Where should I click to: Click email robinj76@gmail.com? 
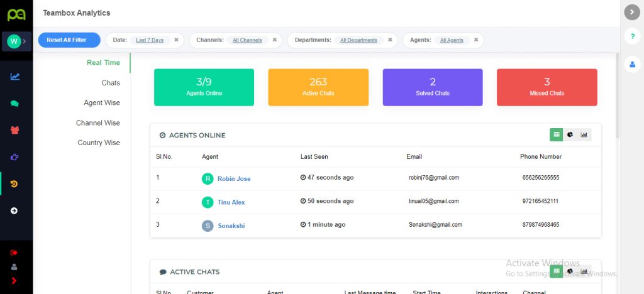[434, 178]
